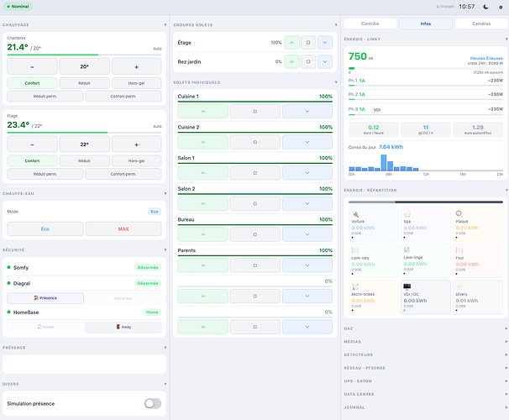Increase Étage temperature with plus button

(x=136, y=144)
